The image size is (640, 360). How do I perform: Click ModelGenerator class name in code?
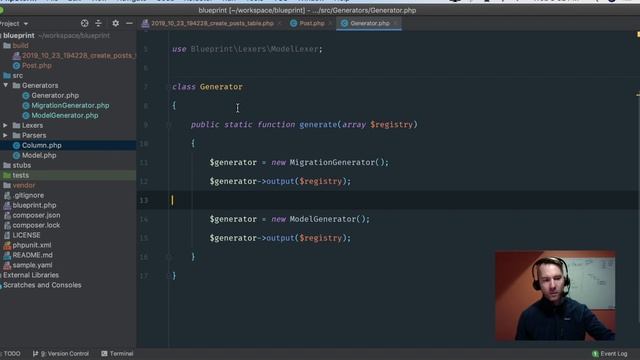tap(323, 219)
